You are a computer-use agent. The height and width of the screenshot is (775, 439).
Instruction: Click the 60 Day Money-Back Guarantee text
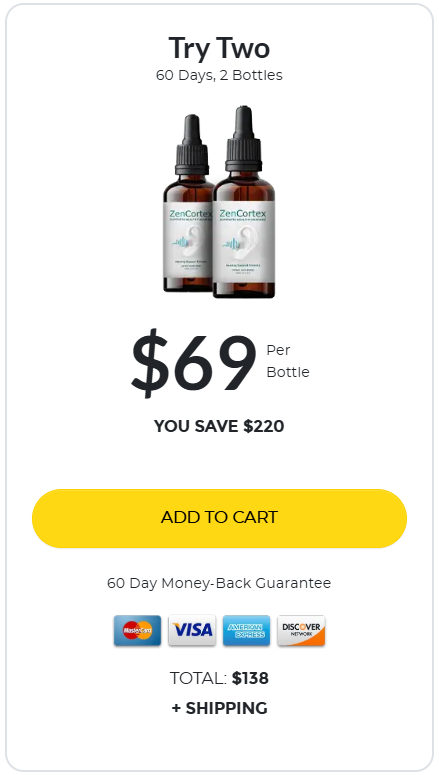tap(219, 583)
